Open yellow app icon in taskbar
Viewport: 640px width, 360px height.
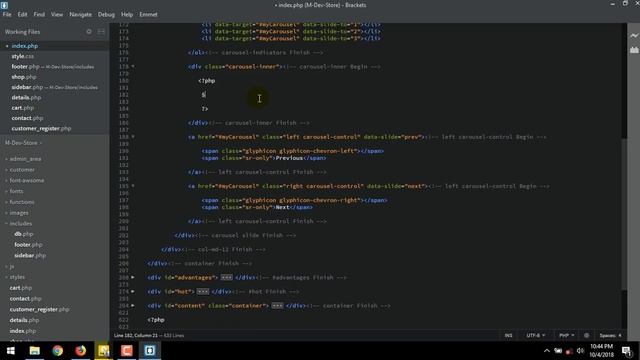103,351
